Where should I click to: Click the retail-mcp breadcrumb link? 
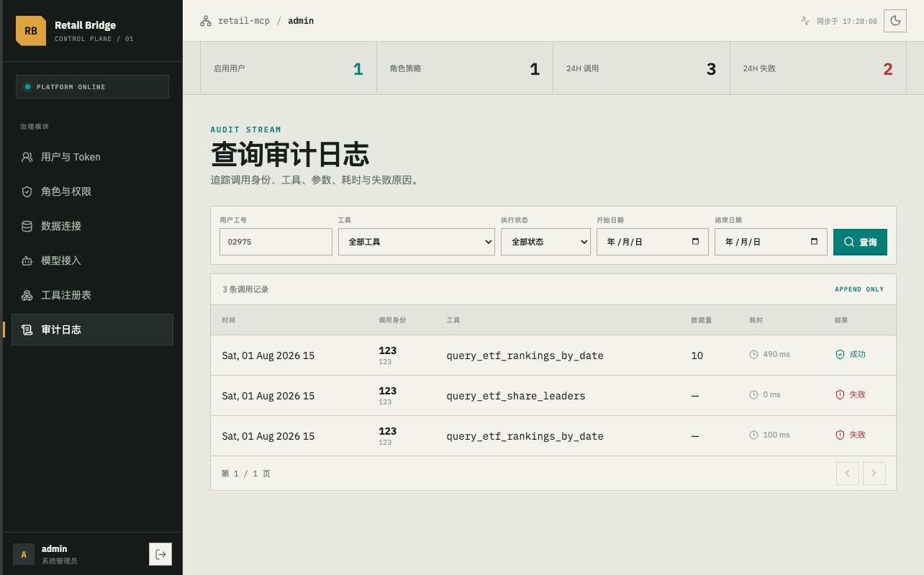point(244,21)
